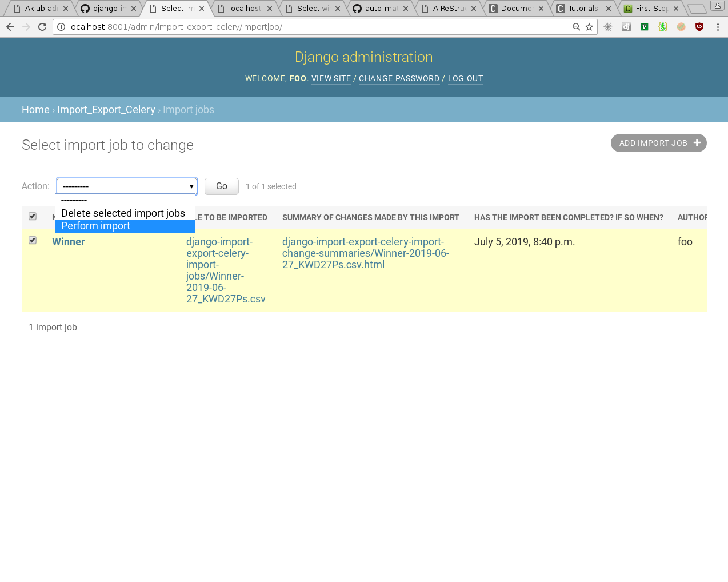Go back using the browser back arrow
Screen dimensions: 728x582
(10, 27)
